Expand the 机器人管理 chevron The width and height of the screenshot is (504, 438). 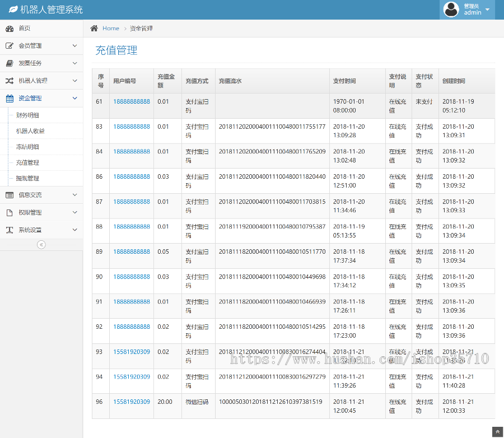[74, 81]
